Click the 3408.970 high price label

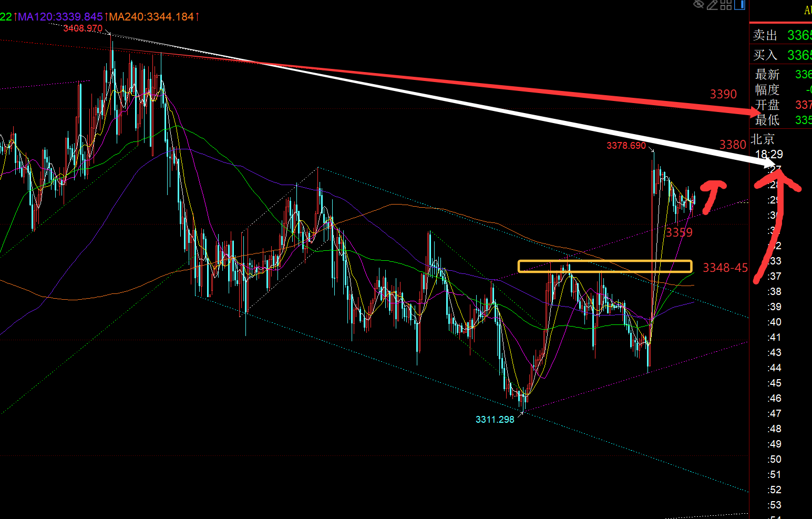[x=83, y=28]
